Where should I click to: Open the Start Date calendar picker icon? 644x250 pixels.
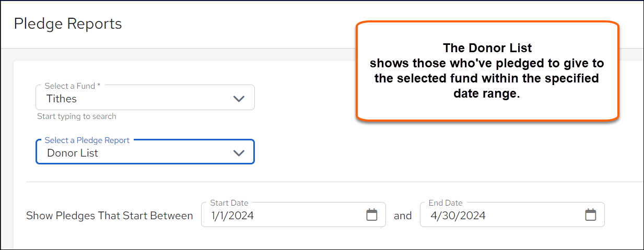click(371, 215)
